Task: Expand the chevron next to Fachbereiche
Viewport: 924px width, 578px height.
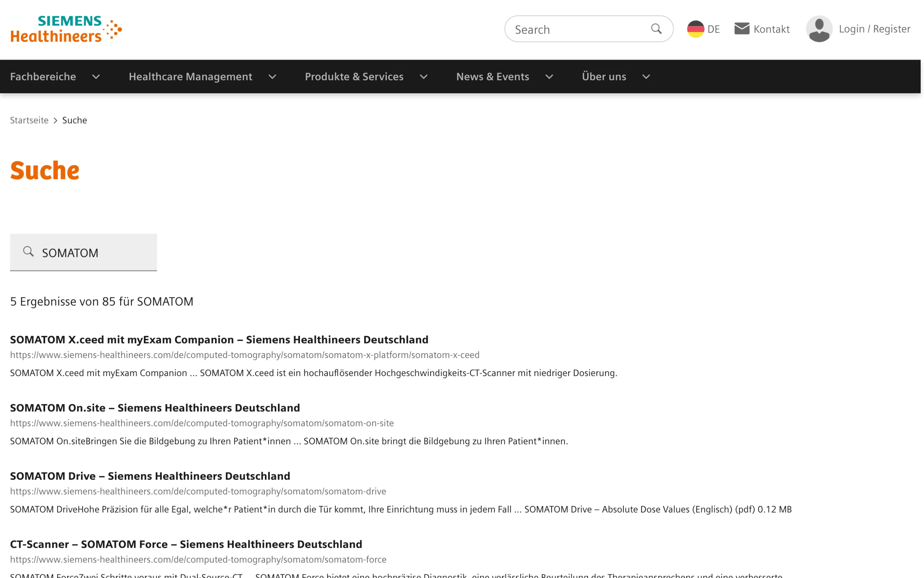Action: coord(96,77)
